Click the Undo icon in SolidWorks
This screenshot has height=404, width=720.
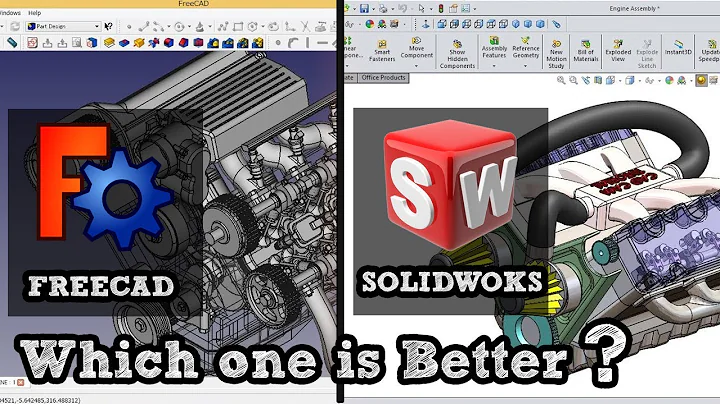tap(402, 9)
